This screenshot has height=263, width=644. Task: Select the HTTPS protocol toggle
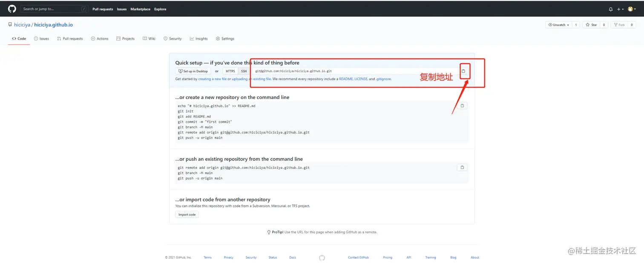(x=230, y=71)
